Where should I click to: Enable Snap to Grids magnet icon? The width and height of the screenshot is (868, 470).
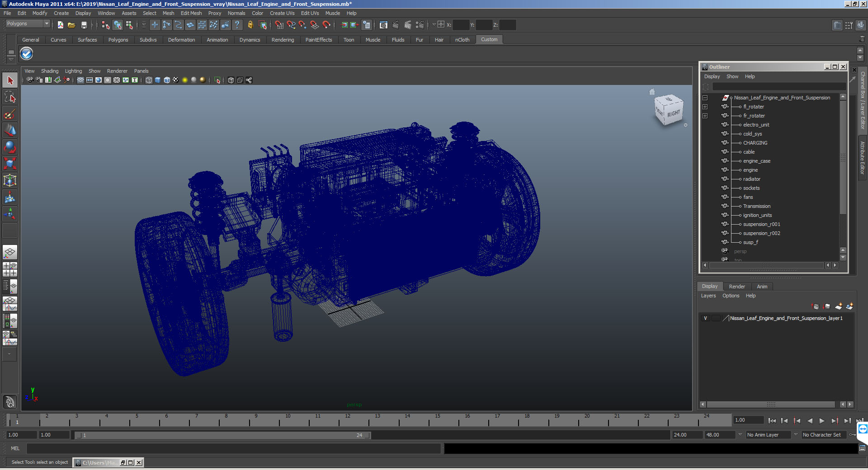(x=279, y=25)
